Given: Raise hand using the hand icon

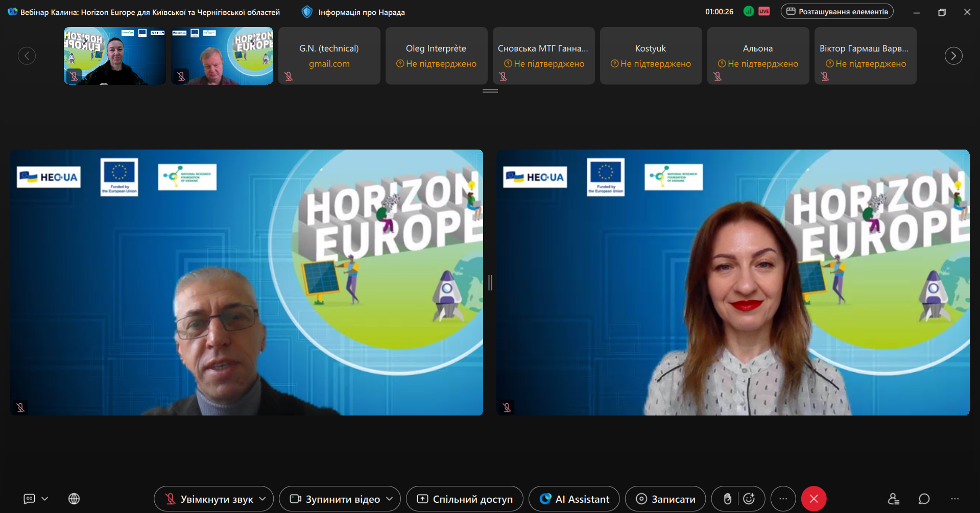Looking at the screenshot, I should coord(727,499).
